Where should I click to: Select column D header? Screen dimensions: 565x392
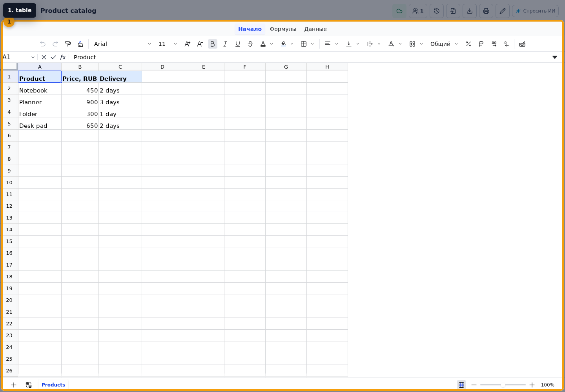point(162,67)
